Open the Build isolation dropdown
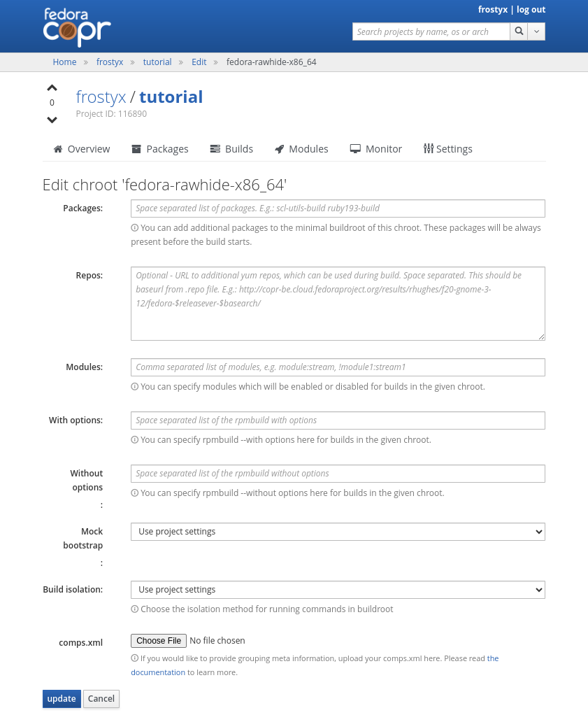 pos(338,590)
